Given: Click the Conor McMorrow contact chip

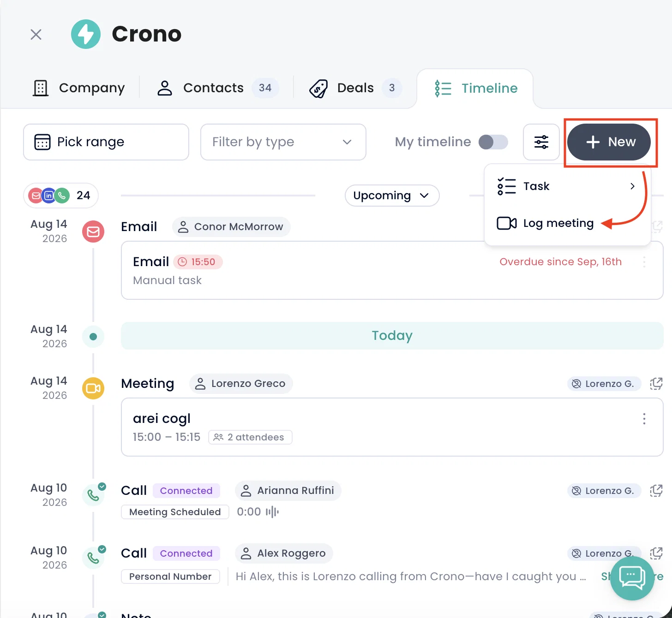Looking at the screenshot, I should (x=231, y=227).
